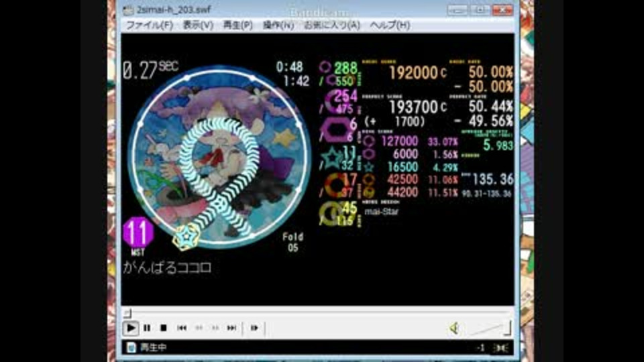Click the score value 193700
The image size is (644, 362).
(414, 107)
